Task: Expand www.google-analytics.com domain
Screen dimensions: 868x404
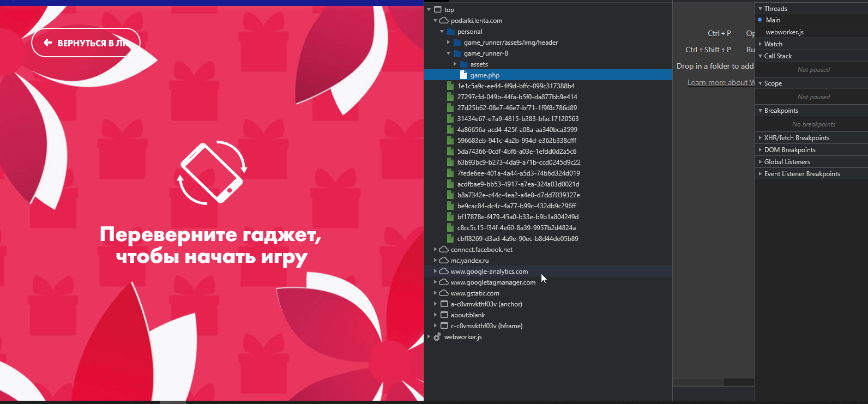Action: click(x=436, y=272)
